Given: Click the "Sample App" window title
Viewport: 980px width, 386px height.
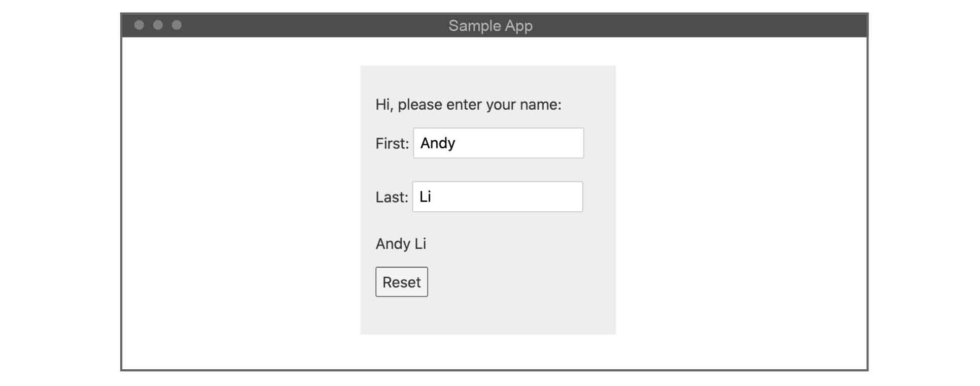Looking at the screenshot, I should (x=490, y=25).
